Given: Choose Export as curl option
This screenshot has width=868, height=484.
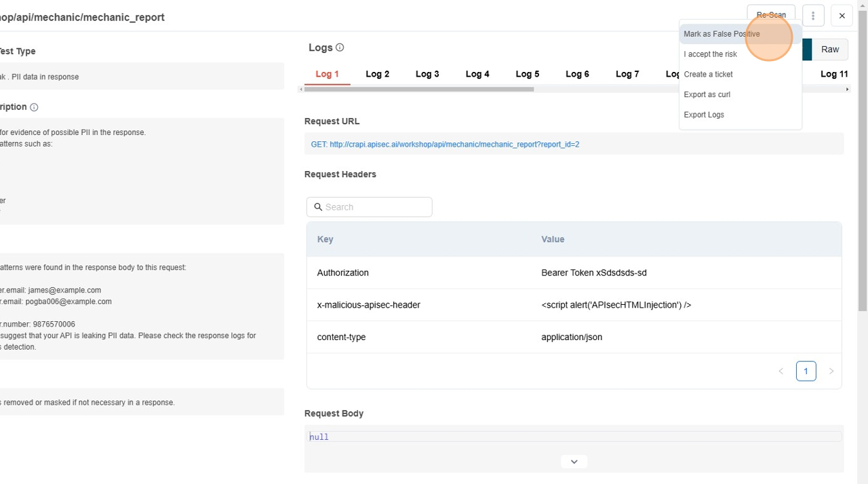Looking at the screenshot, I should tap(707, 94).
